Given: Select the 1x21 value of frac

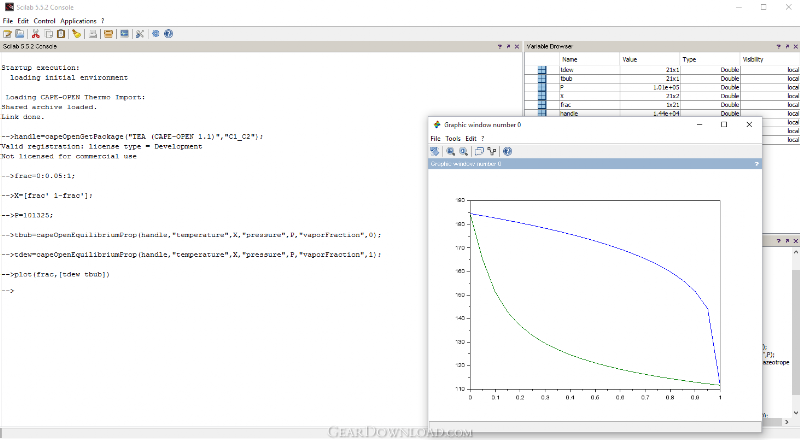Looking at the screenshot, I should point(649,105).
